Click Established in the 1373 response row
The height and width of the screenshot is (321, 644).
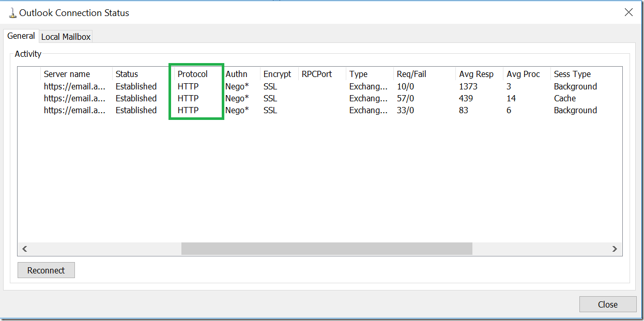136,86
